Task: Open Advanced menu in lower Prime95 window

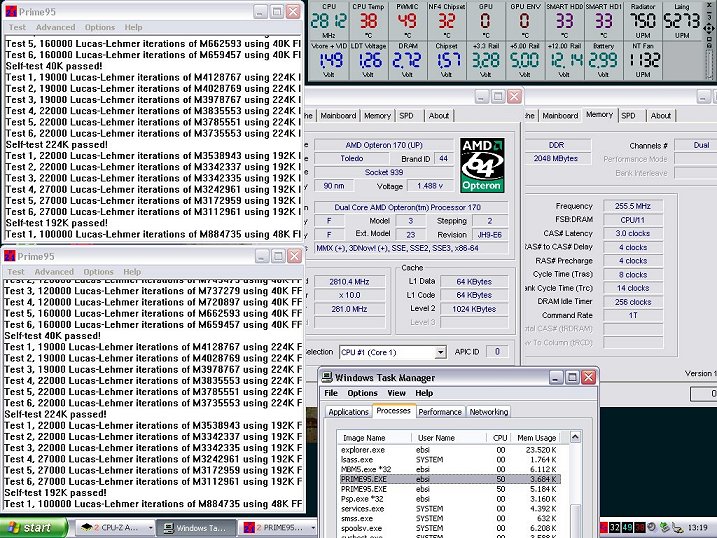Action: tap(54, 272)
